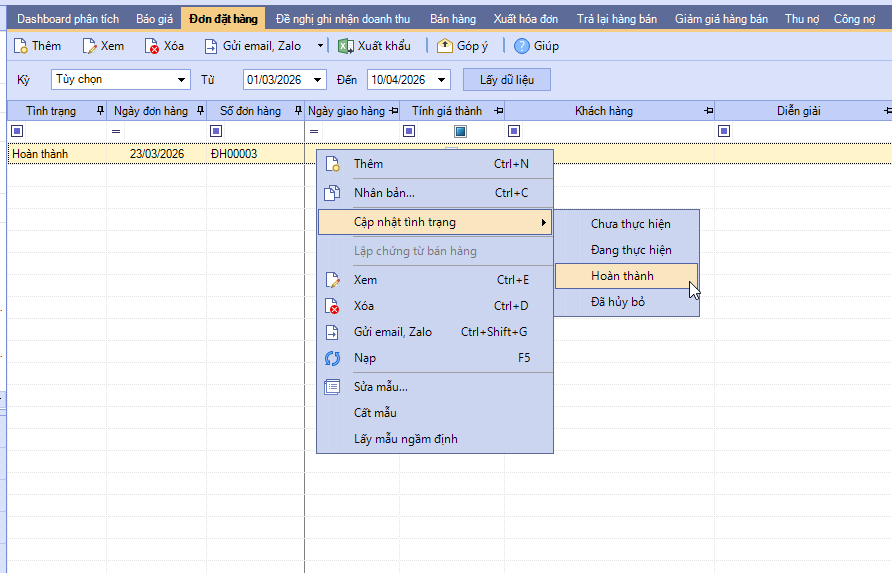Toggle pin on Tình trạng column header
Viewport: 892px width, 573px height.
[x=99, y=111]
